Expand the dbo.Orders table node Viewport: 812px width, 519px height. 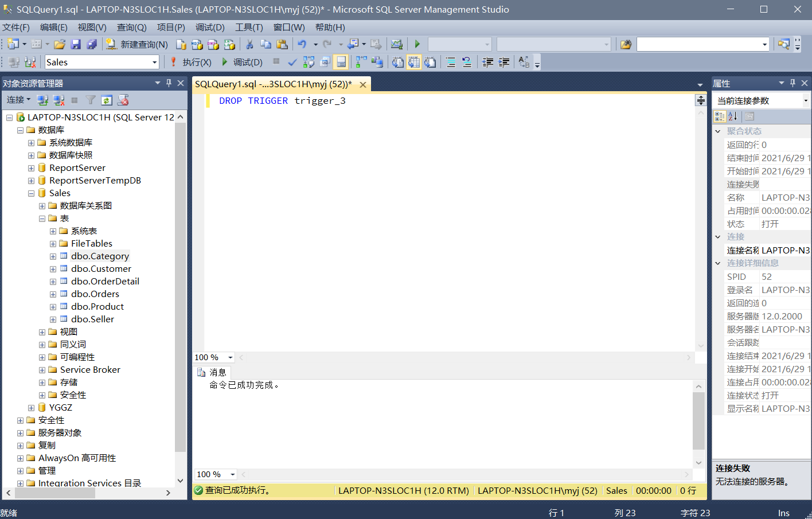pyautogui.click(x=53, y=294)
